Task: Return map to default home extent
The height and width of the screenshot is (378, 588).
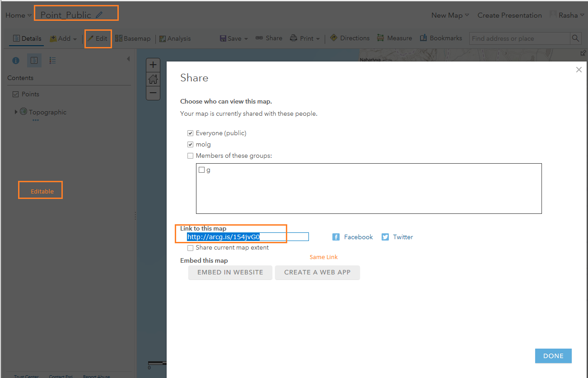Action: pyautogui.click(x=153, y=79)
